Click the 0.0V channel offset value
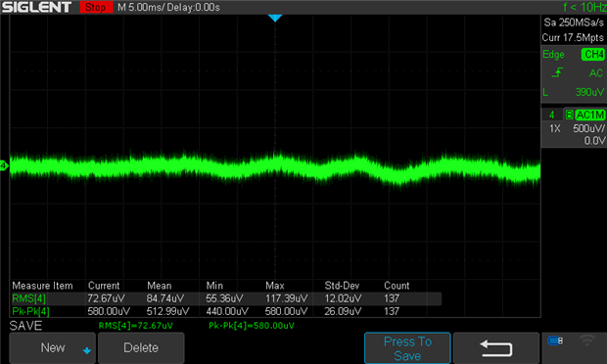The width and height of the screenshot is (607, 364). tap(594, 141)
